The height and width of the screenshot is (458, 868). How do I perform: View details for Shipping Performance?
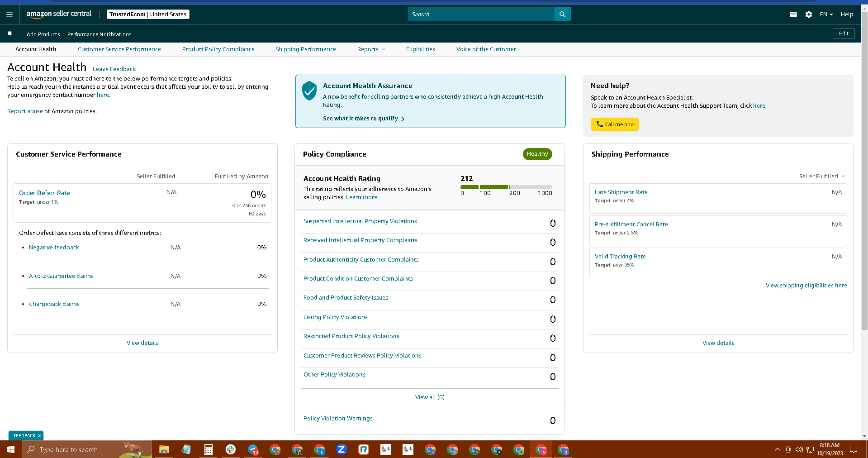pos(718,343)
